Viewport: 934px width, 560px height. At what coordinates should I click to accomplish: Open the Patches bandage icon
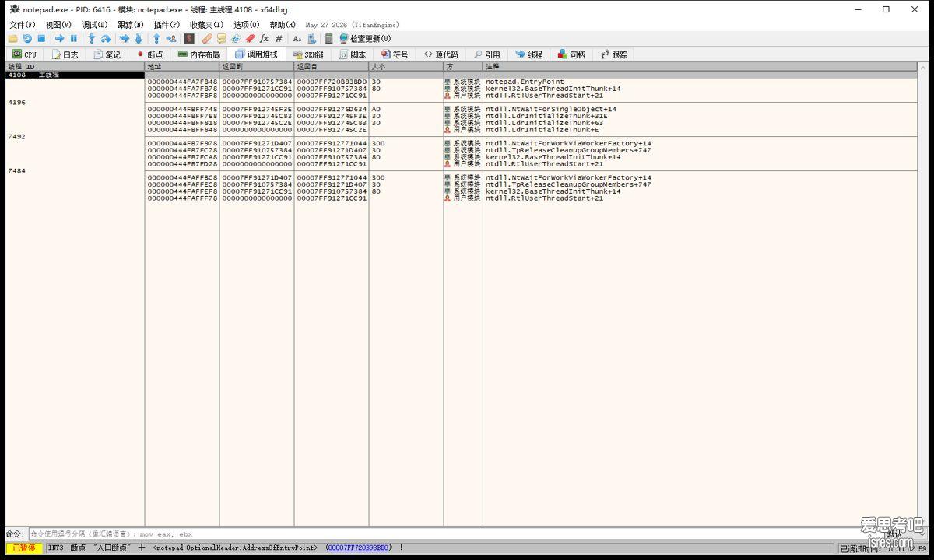[x=207, y=38]
